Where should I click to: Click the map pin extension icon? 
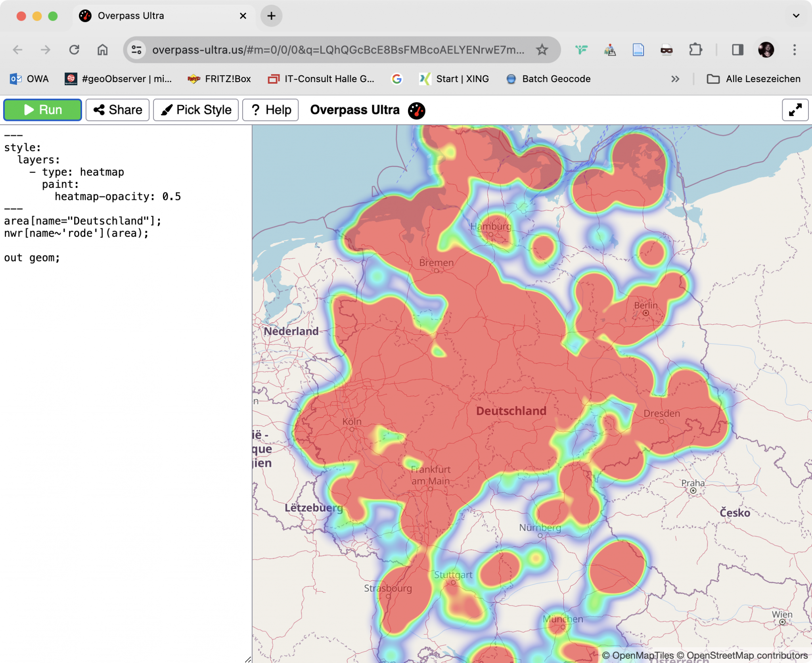[610, 50]
